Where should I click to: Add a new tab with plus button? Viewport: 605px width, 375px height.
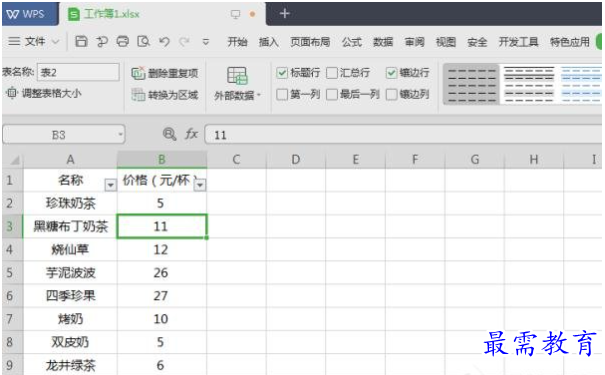(x=285, y=14)
